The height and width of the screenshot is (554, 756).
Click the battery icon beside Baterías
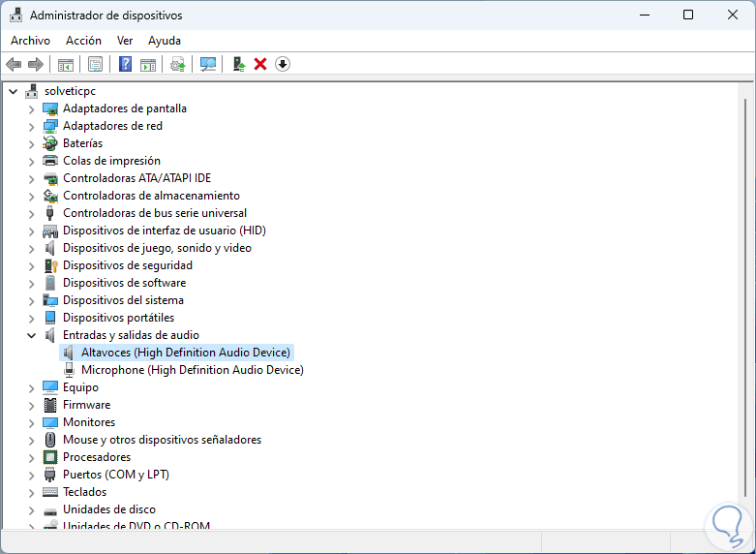pyautogui.click(x=50, y=143)
